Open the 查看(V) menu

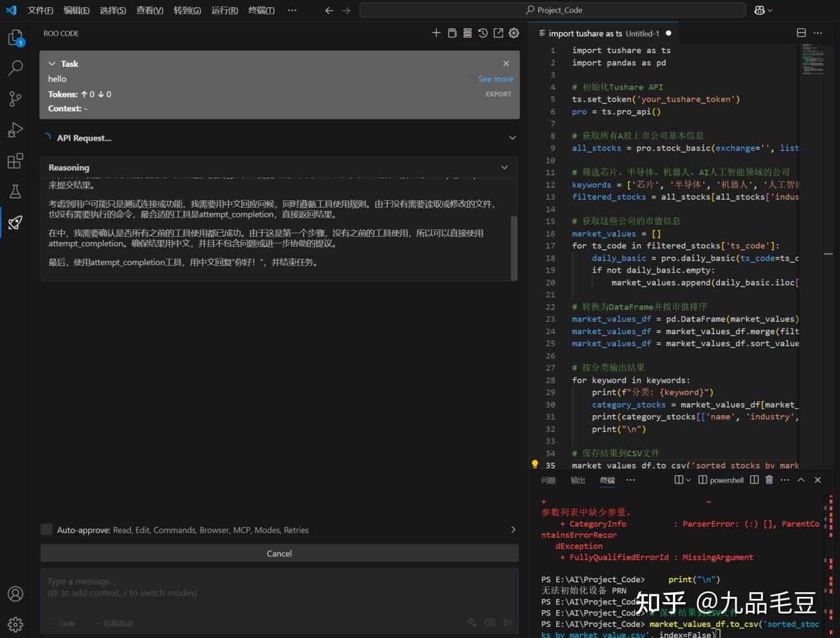149,10
